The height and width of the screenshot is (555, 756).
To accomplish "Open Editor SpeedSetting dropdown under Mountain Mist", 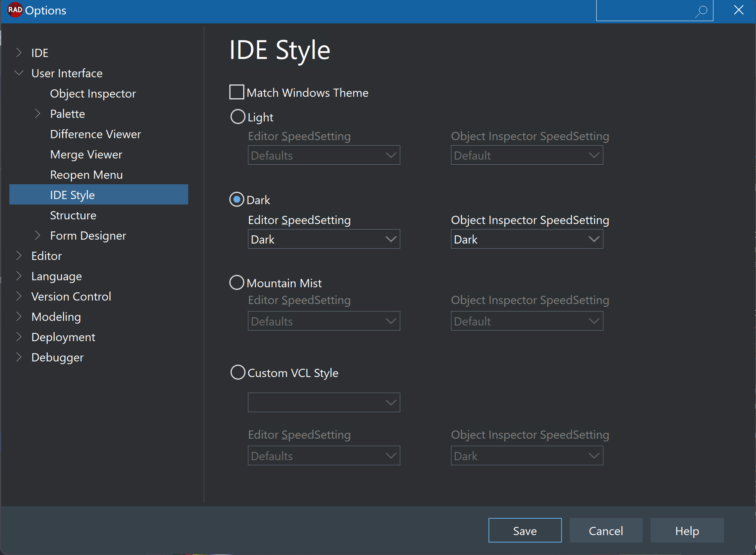I will [324, 321].
